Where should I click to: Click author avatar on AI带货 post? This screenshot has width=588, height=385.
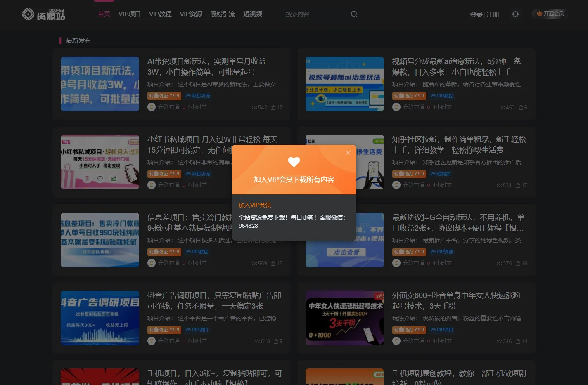[152, 107]
